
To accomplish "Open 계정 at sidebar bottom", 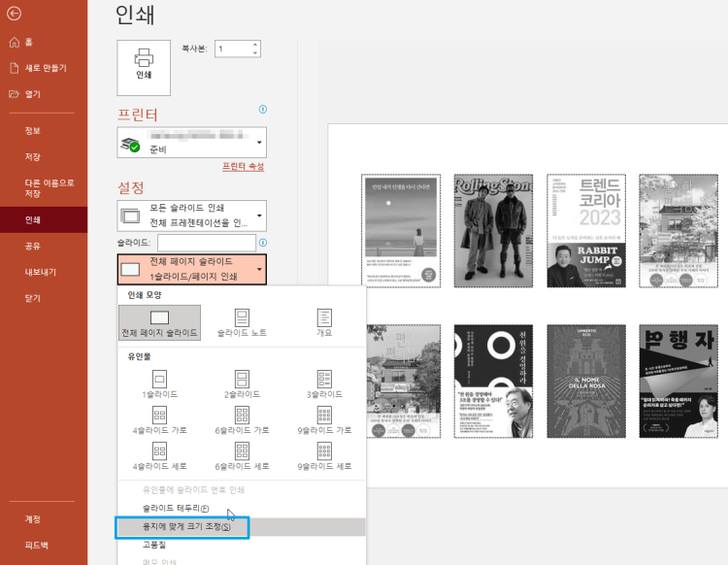I will tap(44, 519).
